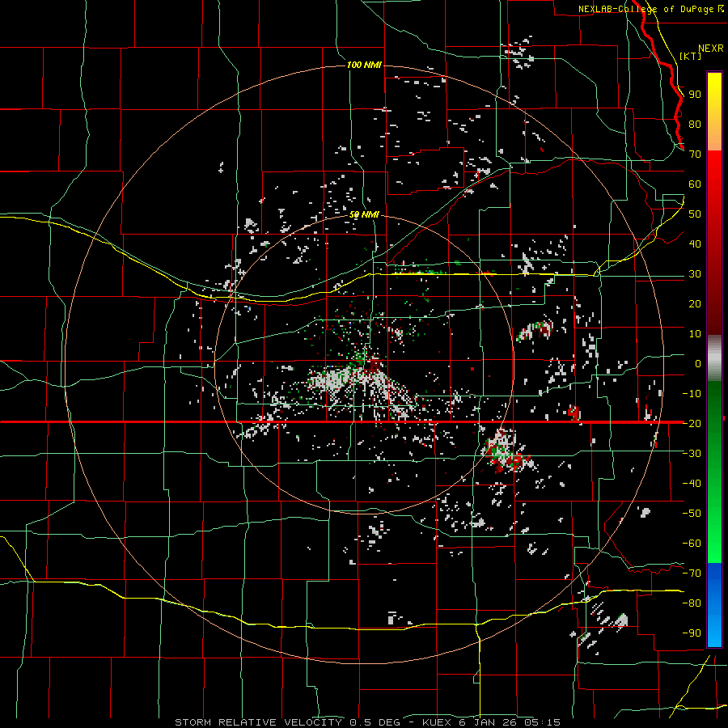
Task: Click the 30 value on velocity scale
Action: tap(695, 274)
